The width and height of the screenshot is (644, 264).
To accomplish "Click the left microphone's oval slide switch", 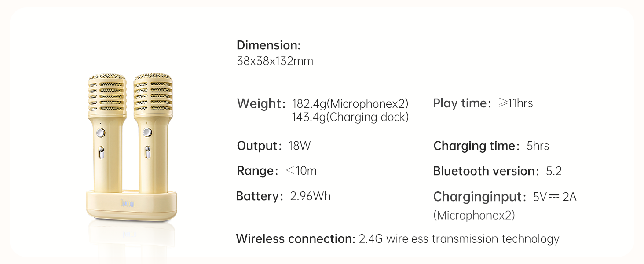I will coord(101,152).
